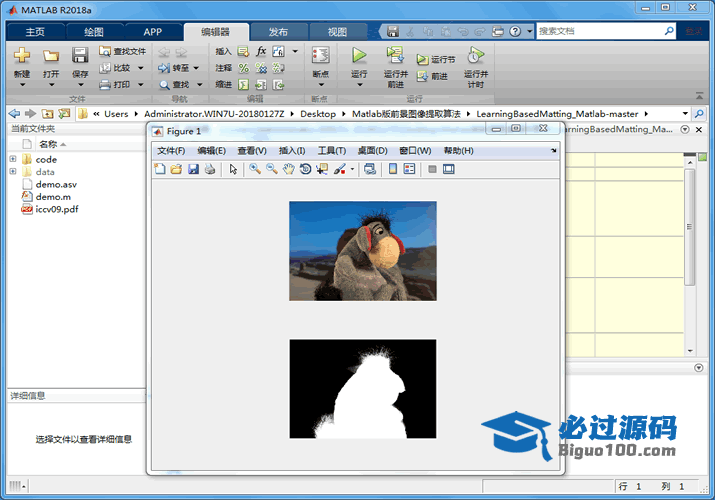Click the Print Figure icon in Figure toolbar

click(x=210, y=169)
